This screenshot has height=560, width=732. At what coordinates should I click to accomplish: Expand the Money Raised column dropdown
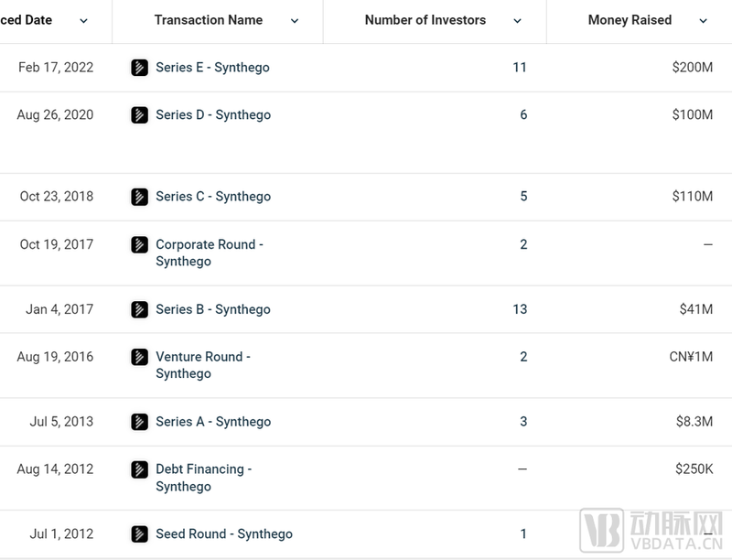click(x=704, y=21)
